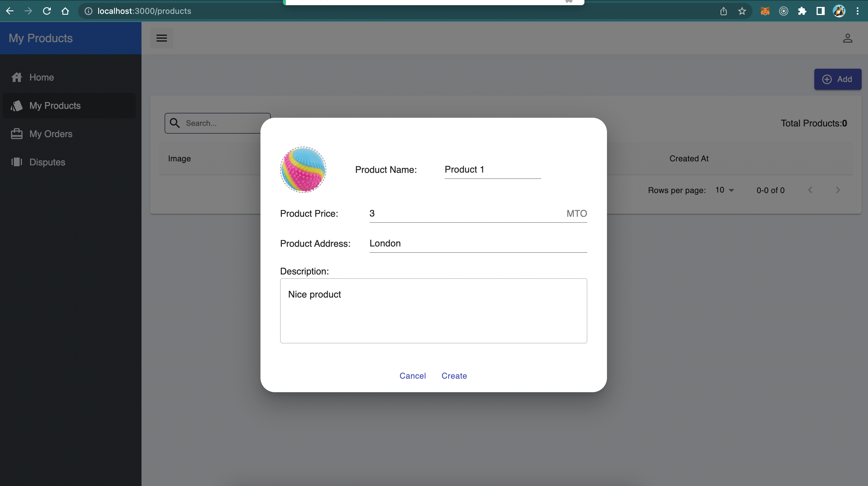
Task: Click the share page icon
Action: pyautogui.click(x=723, y=11)
